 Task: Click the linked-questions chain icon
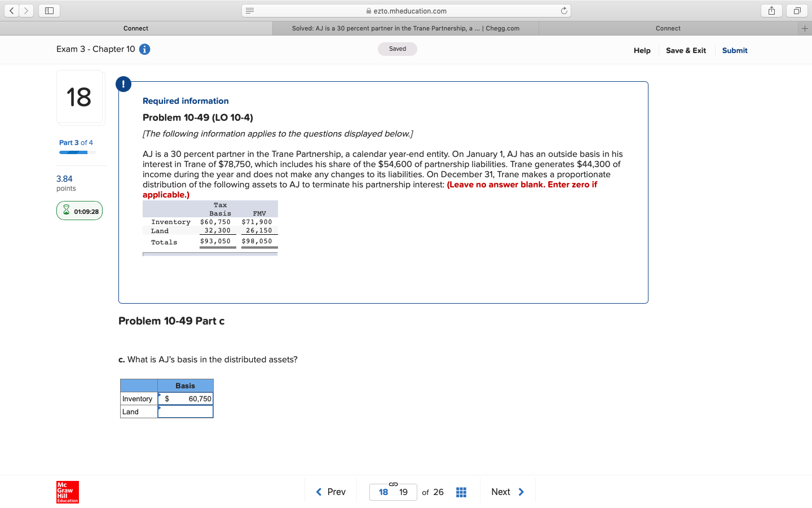pyautogui.click(x=394, y=484)
